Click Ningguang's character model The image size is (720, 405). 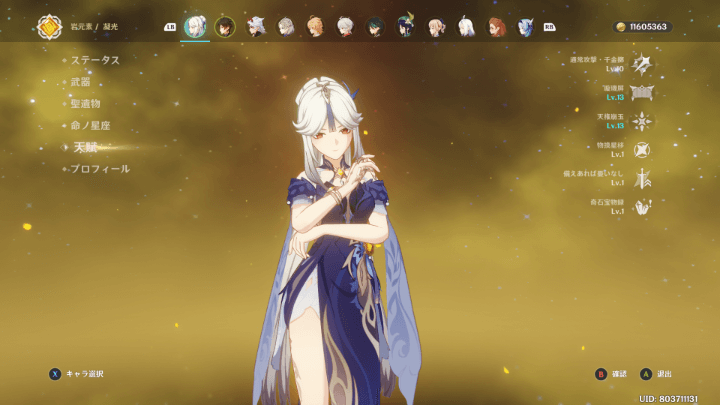pos(338,241)
